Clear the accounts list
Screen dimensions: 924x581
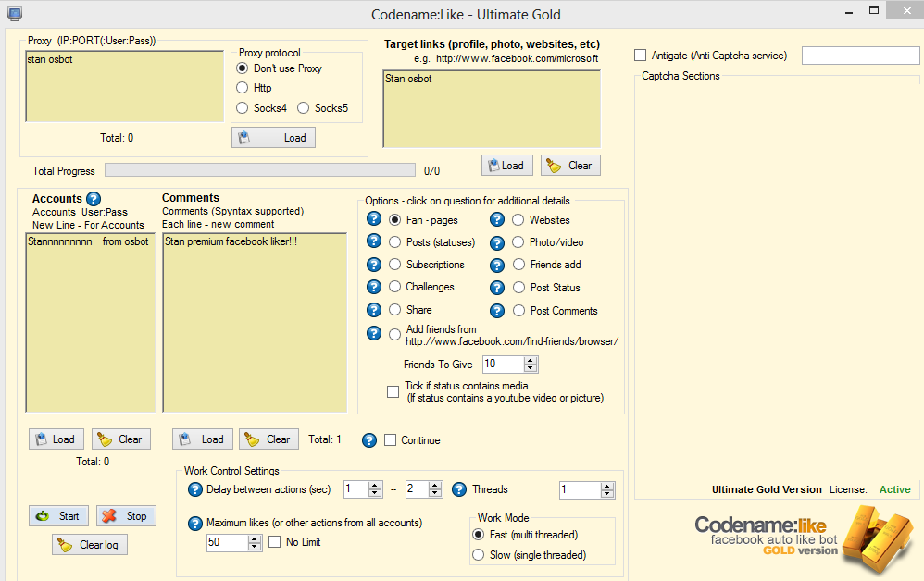click(x=121, y=439)
